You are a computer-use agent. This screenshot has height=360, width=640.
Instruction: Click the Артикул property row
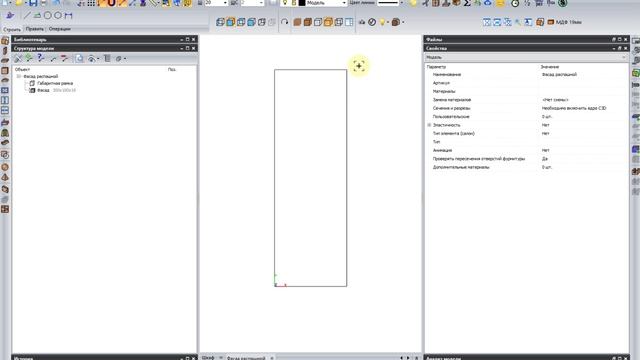[x=526, y=83]
